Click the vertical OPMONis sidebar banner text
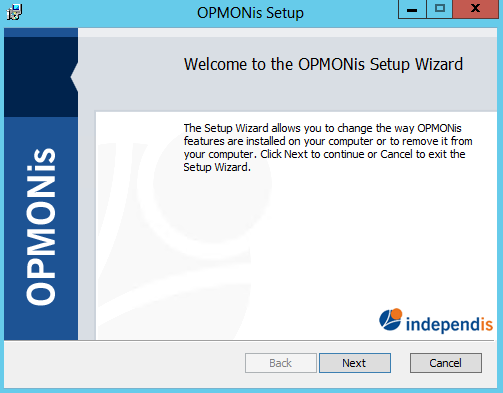The width and height of the screenshot is (503, 393). tap(41, 227)
